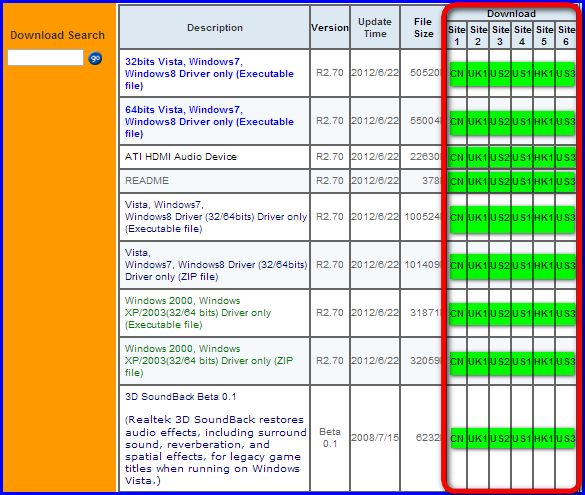Download ATI HDMI Audio Device from US3
Image resolution: width=585 pixels, height=495 pixels.
pos(566,157)
